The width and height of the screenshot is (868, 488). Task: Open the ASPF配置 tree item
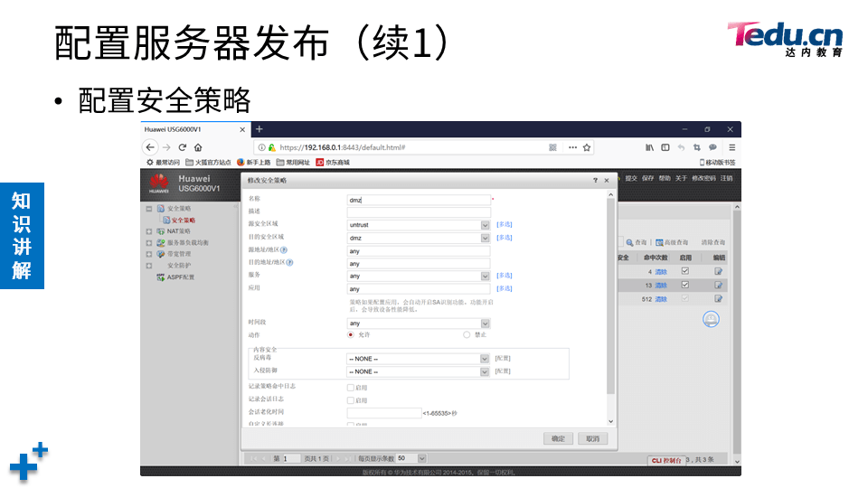181,277
